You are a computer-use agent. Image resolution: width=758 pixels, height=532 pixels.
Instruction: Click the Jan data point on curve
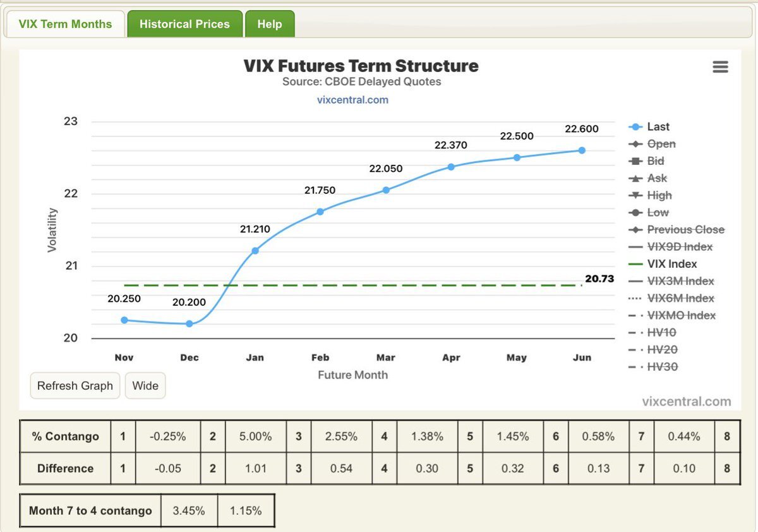coord(255,251)
